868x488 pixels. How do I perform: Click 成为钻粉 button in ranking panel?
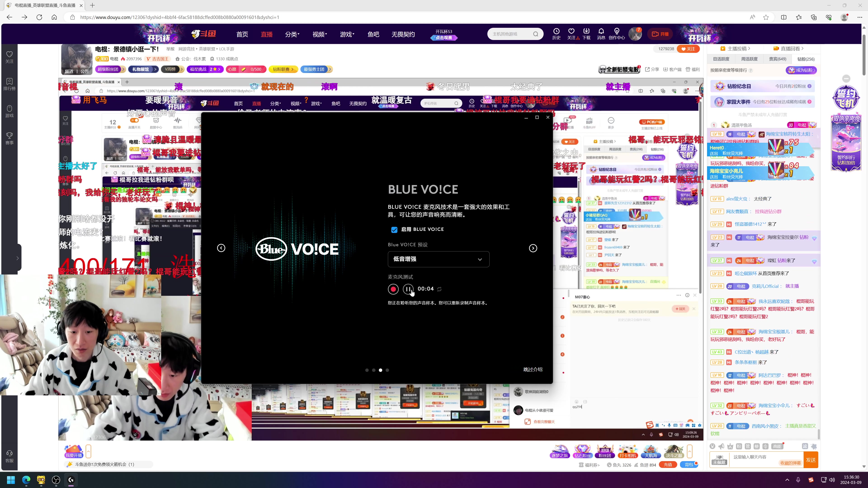[x=801, y=70]
